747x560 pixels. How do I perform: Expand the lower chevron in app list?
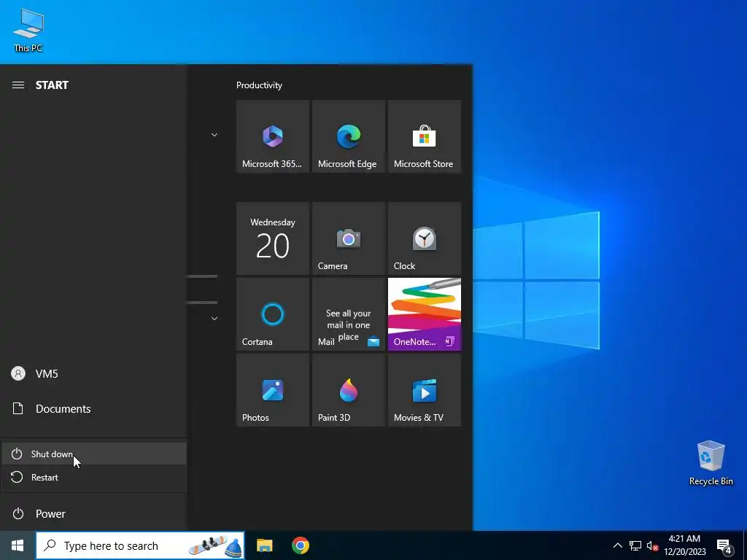click(x=214, y=318)
